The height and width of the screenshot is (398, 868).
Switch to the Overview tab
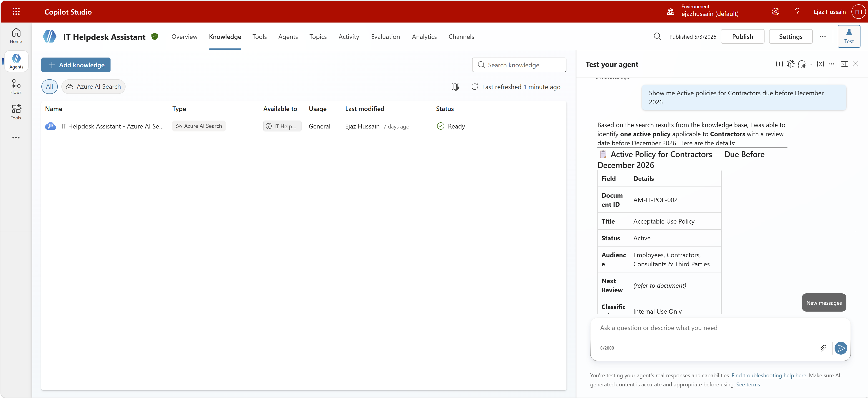pyautogui.click(x=184, y=36)
